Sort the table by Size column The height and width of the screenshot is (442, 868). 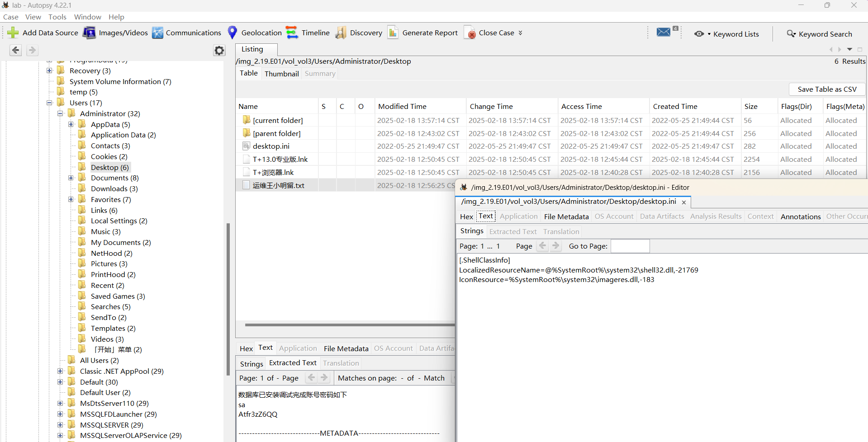[759, 106]
